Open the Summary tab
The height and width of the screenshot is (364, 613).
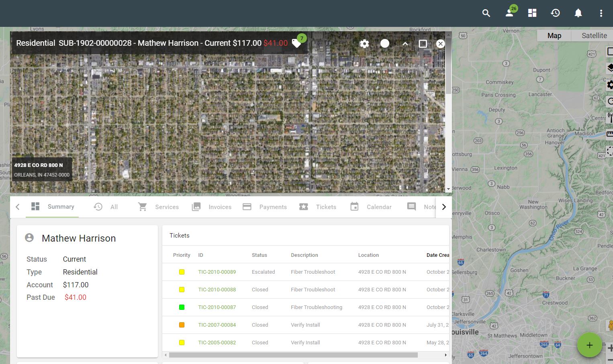[53, 207]
